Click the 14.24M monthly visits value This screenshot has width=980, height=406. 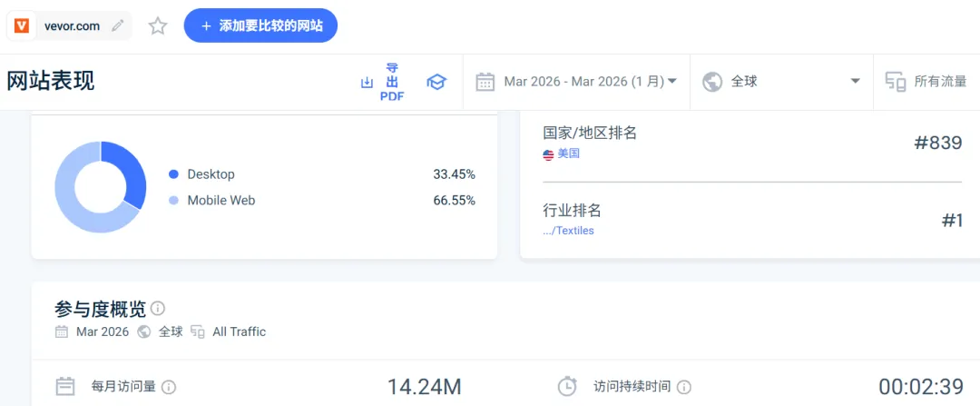pos(425,387)
